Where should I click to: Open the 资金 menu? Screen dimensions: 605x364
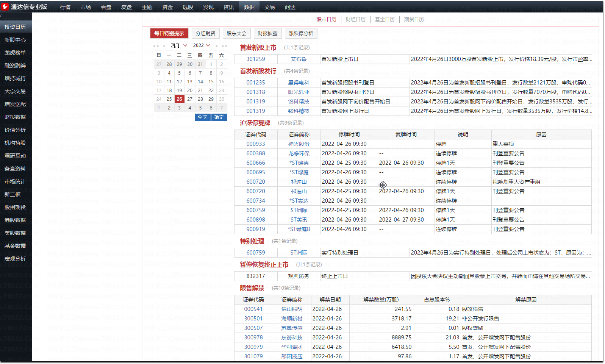[167, 7]
